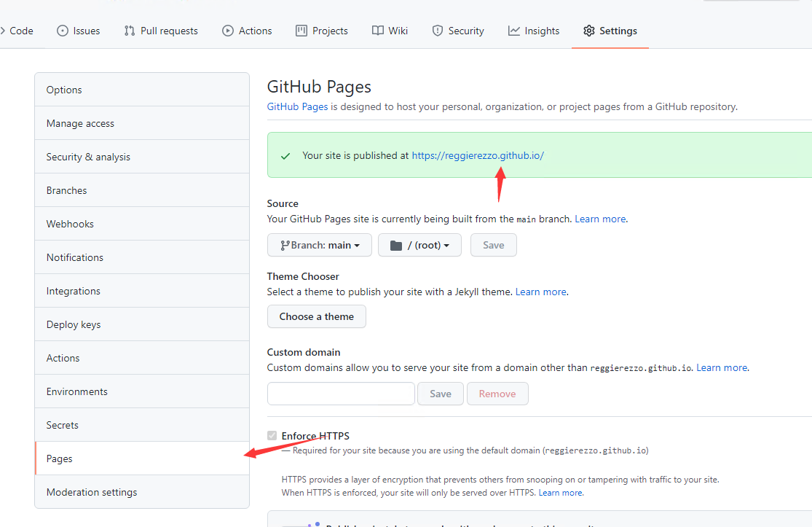Click the git branch icon in Branch button
The height and width of the screenshot is (527, 812).
click(x=285, y=246)
